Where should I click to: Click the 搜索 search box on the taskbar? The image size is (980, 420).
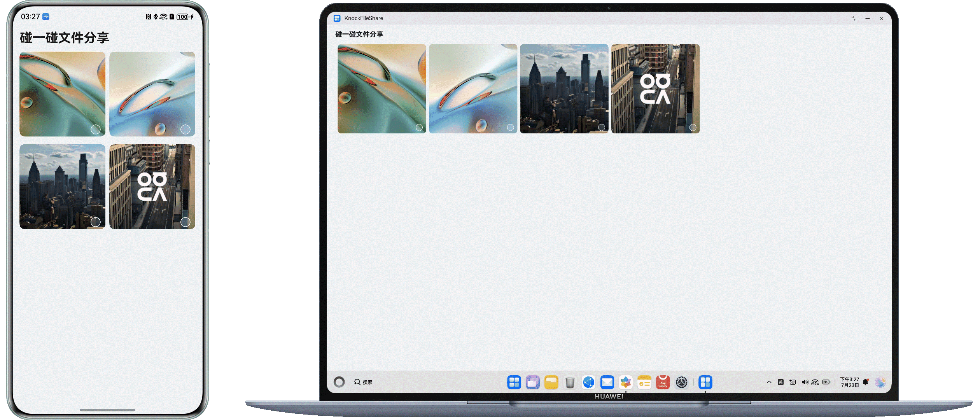(364, 382)
